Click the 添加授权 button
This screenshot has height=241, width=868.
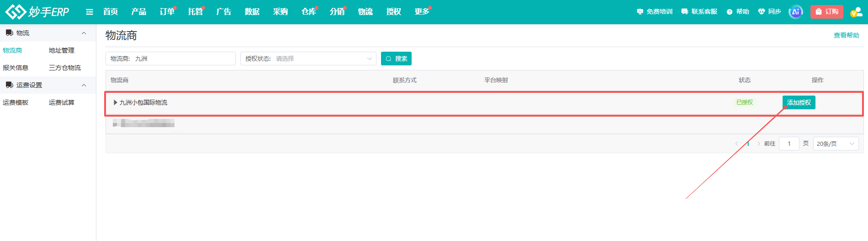coord(799,102)
